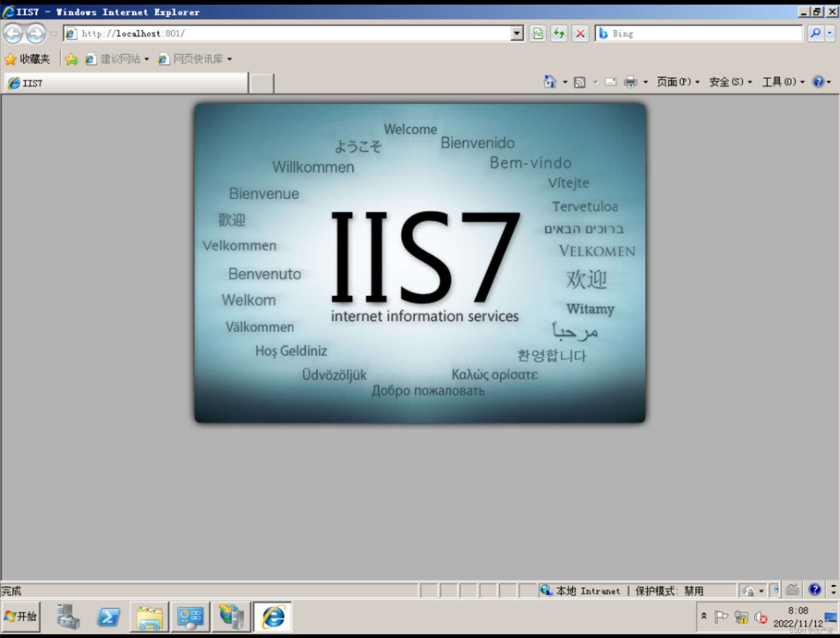Click the status bar keyboard icon
The image size is (840, 638).
(792, 590)
